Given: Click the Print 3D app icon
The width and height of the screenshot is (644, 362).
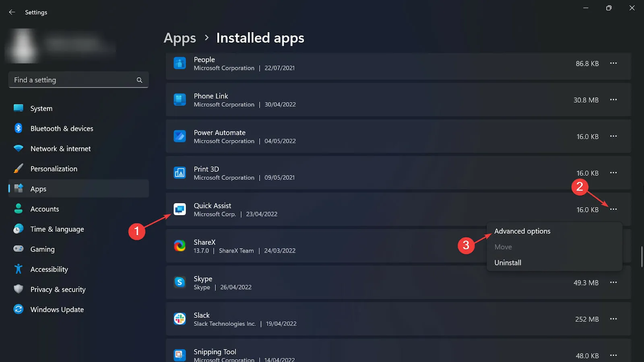Looking at the screenshot, I should [x=180, y=173].
